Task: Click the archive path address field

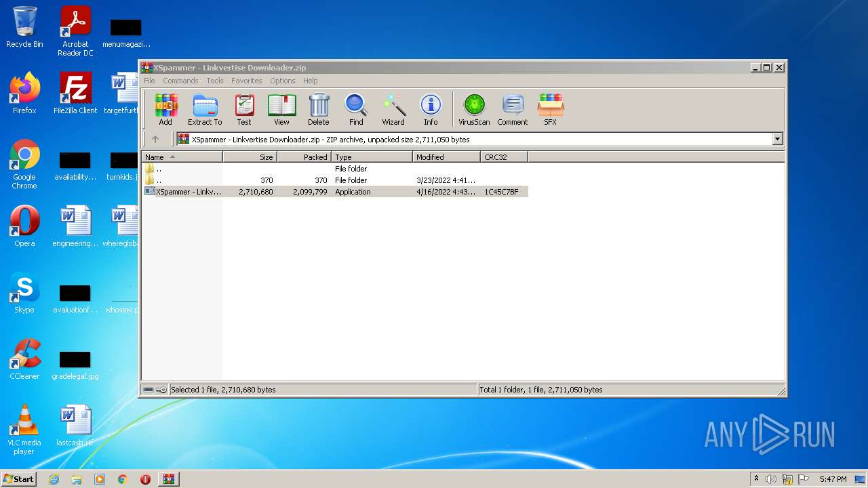Action: (x=473, y=139)
